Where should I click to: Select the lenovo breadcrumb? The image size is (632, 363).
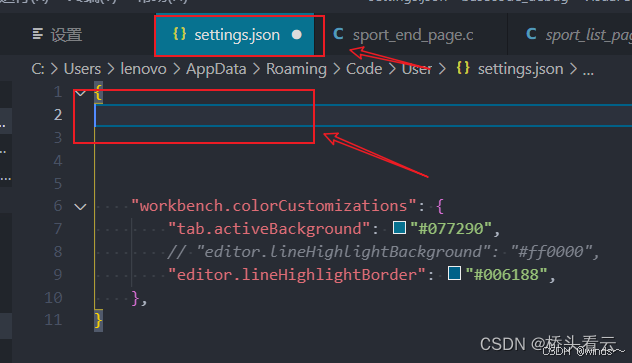tap(143, 69)
